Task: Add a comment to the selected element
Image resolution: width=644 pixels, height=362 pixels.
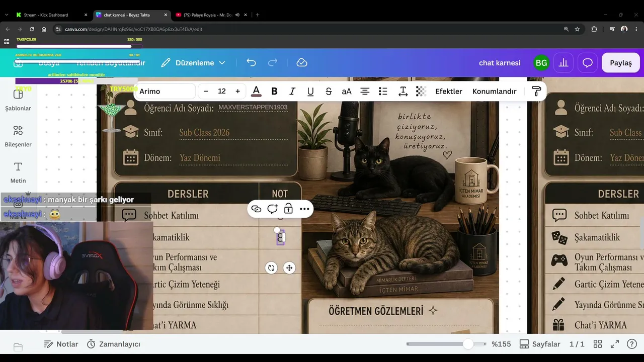Action: click(272, 209)
